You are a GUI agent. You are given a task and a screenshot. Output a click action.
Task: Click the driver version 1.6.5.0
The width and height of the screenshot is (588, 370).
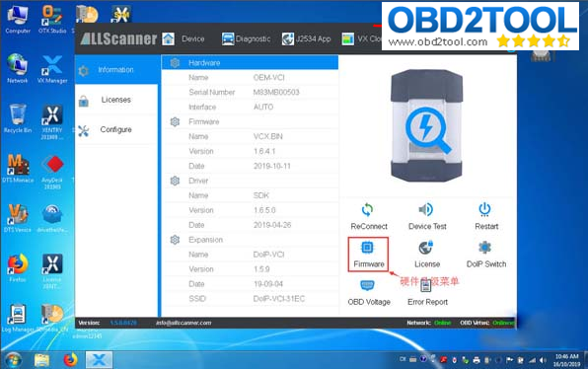[x=264, y=210]
